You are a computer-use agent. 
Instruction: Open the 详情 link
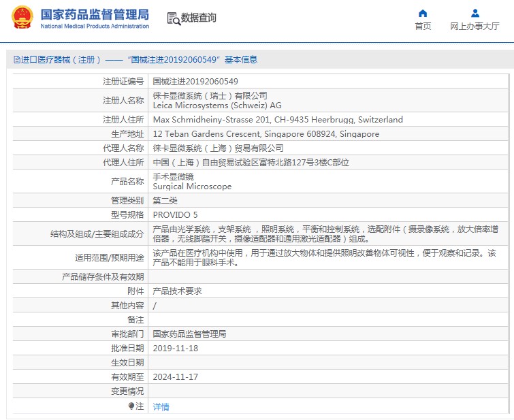click(x=161, y=407)
